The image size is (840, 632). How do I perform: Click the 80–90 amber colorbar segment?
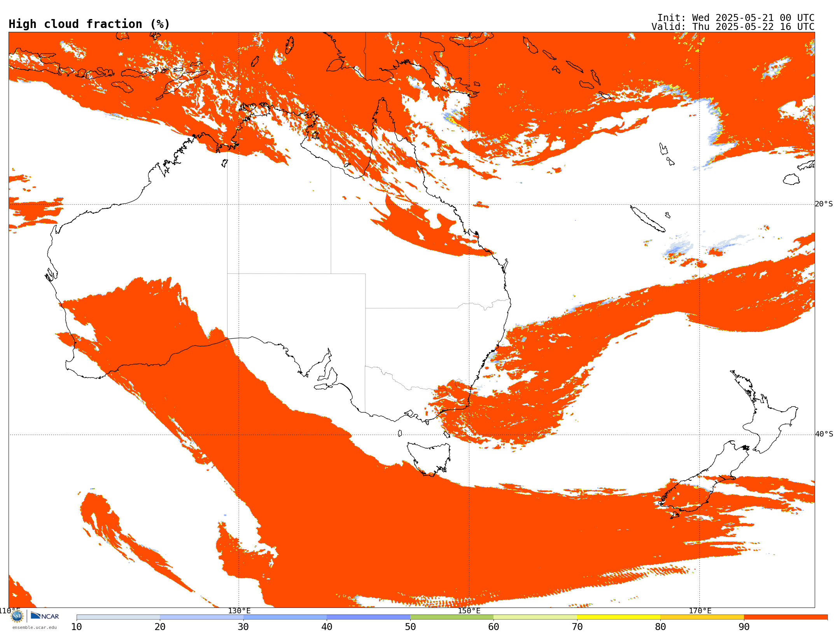click(702, 617)
